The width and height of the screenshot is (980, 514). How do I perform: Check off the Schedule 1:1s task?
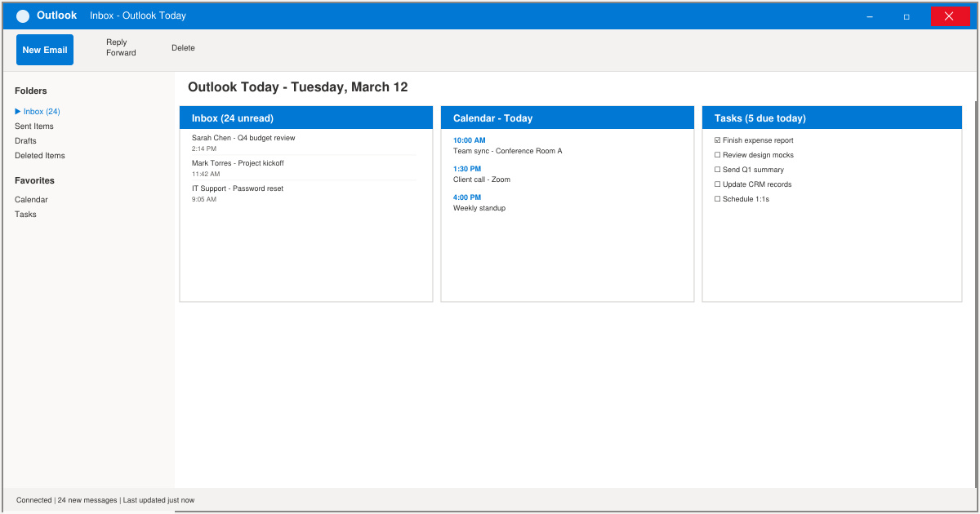point(718,199)
